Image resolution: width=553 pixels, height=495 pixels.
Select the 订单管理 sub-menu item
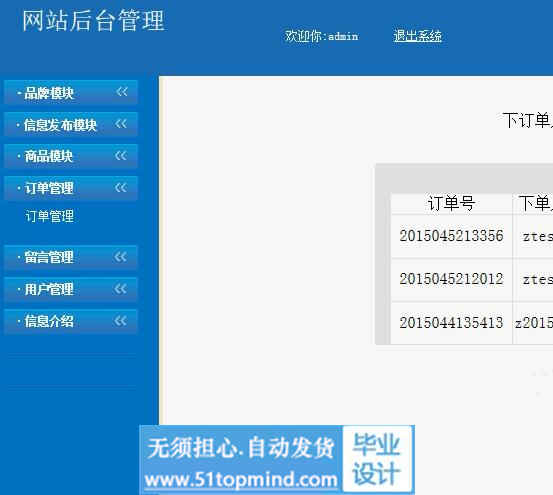[x=50, y=216]
